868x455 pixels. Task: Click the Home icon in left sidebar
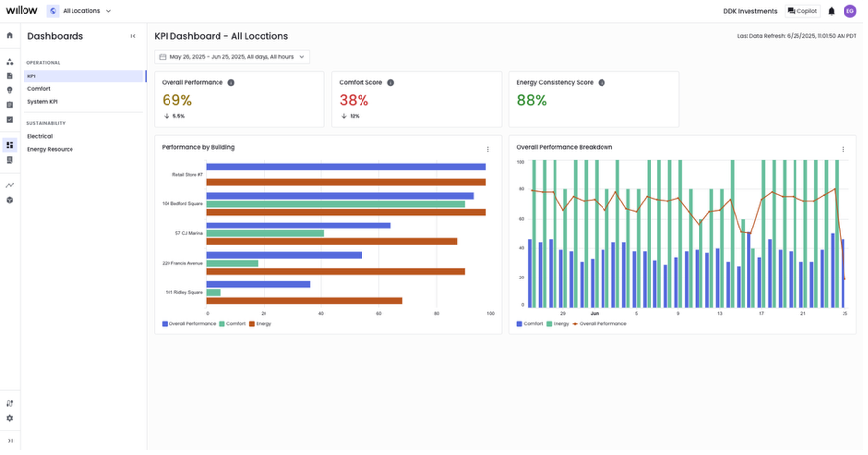pos(10,35)
